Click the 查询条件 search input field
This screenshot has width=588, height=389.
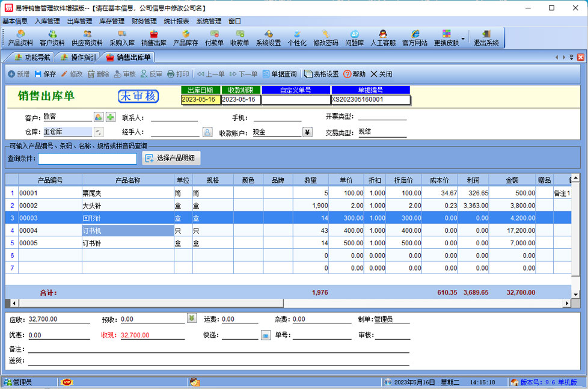(87, 159)
